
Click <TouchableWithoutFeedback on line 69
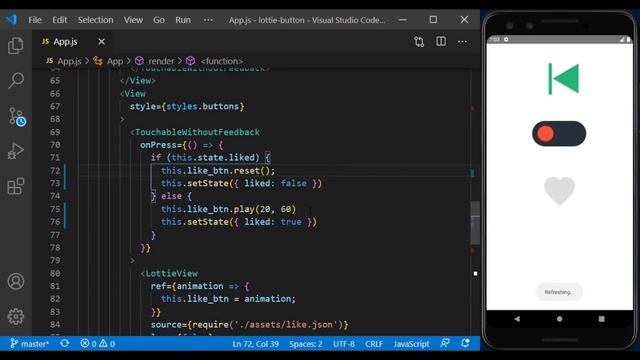coord(195,132)
